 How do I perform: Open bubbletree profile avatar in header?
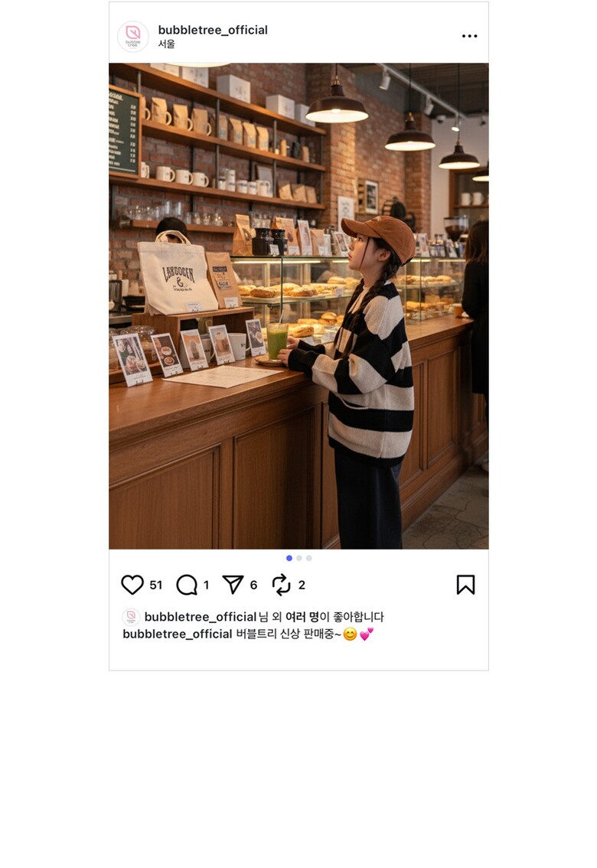coord(132,37)
